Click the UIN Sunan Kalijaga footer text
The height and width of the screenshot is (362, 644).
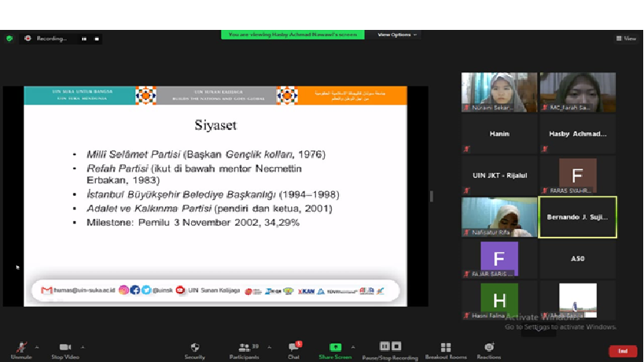[214, 290]
